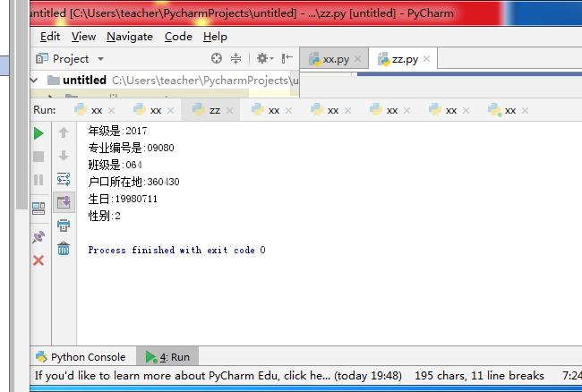Click the Pause output icon in Run panel

pyautogui.click(x=39, y=180)
